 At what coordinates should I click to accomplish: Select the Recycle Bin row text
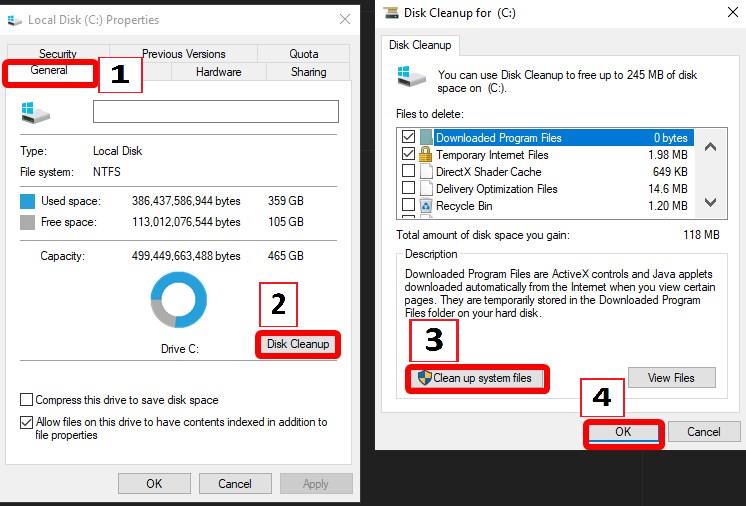click(x=464, y=206)
